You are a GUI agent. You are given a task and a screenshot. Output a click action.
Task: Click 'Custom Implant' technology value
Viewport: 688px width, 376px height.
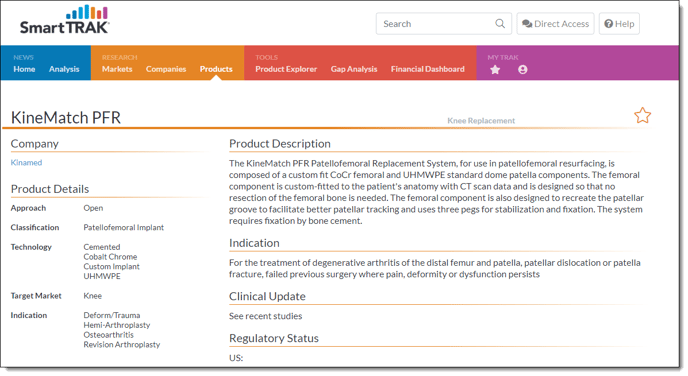[111, 266]
